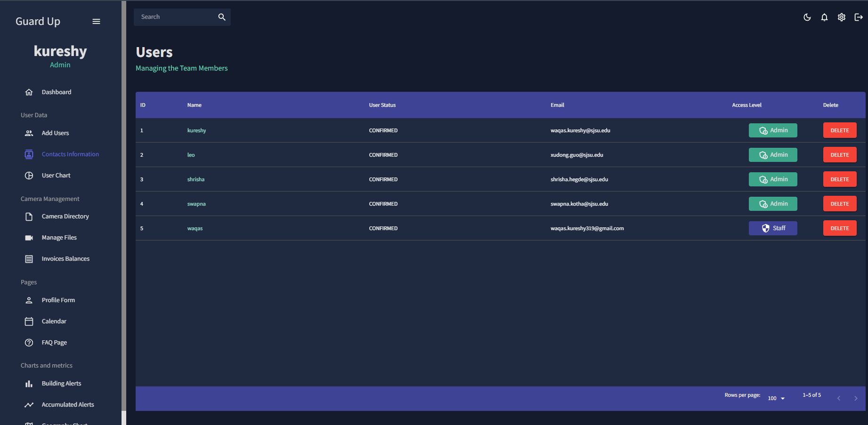Screen dimensions: 868x425
Task: Click the Building Alerts bar chart icon
Action: coord(29,383)
